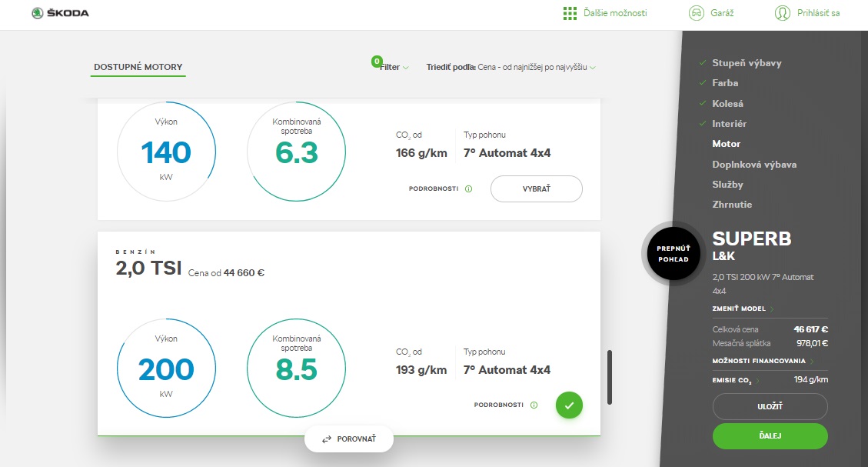Open the Triediť podľa sorting dropdown
This screenshot has width=868, height=467.
(x=510, y=67)
